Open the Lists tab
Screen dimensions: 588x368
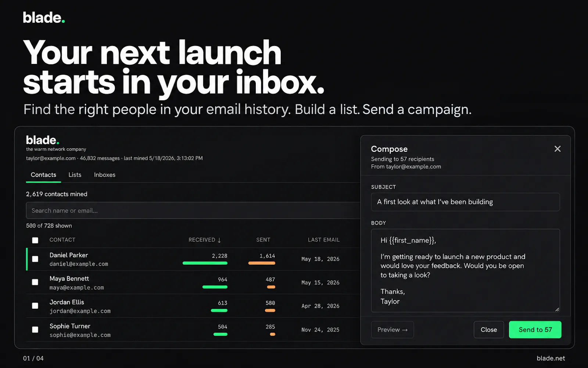point(75,175)
